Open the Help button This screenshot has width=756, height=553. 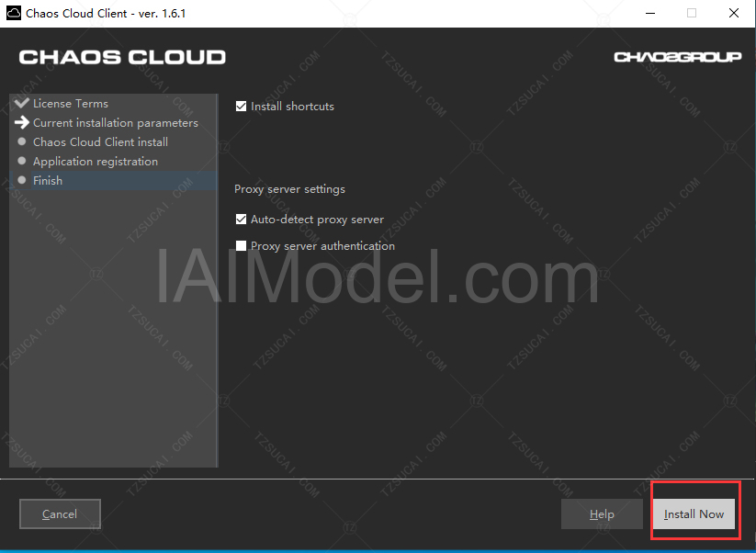602,513
